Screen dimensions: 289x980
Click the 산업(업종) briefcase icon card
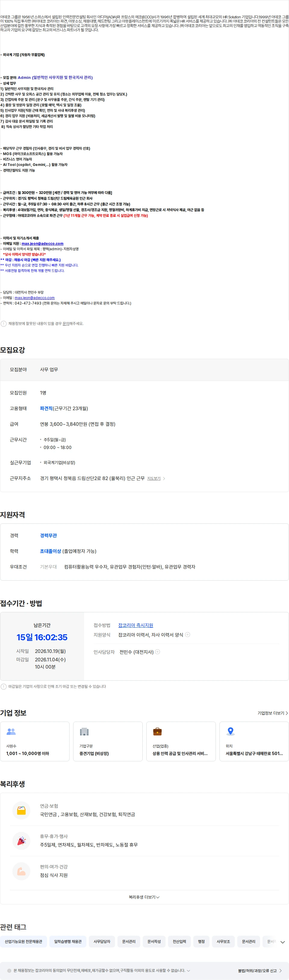pyautogui.click(x=181, y=741)
